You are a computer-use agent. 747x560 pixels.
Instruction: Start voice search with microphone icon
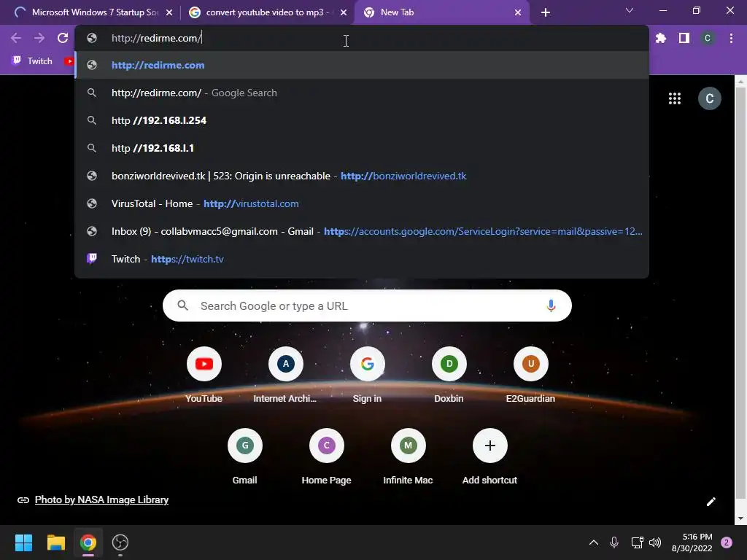point(551,306)
